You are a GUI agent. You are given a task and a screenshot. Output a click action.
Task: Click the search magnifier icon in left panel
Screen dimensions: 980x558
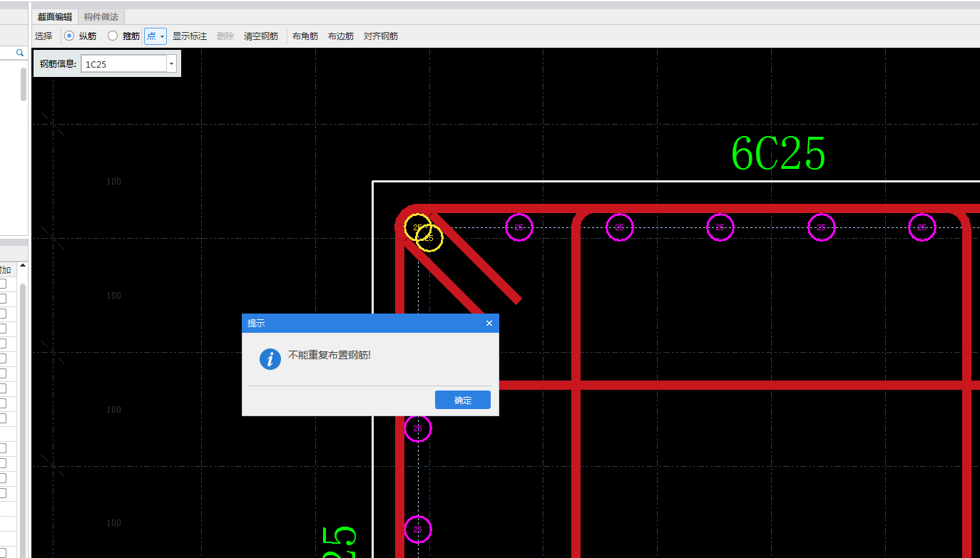20,53
